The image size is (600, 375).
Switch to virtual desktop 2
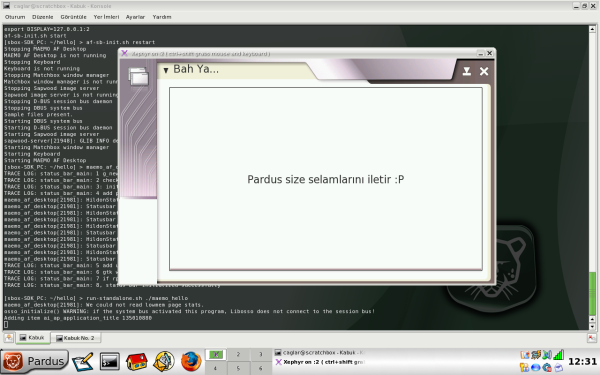(238, 355)
